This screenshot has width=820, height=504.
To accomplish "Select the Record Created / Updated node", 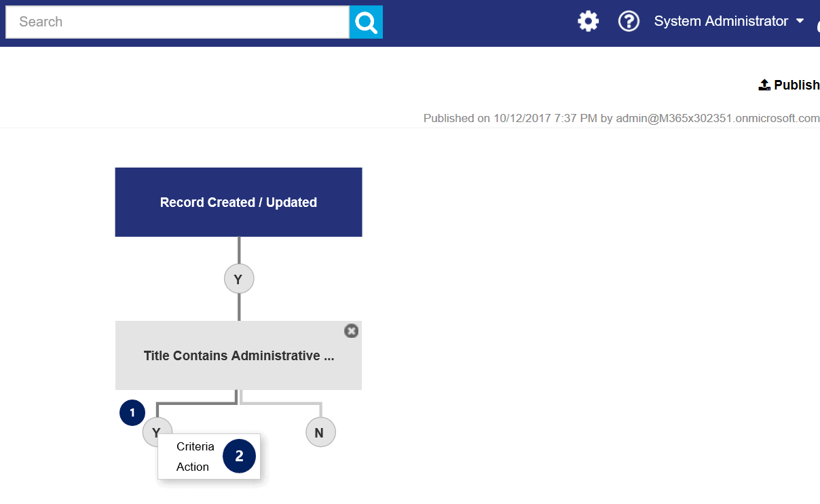I will (238, 202).
